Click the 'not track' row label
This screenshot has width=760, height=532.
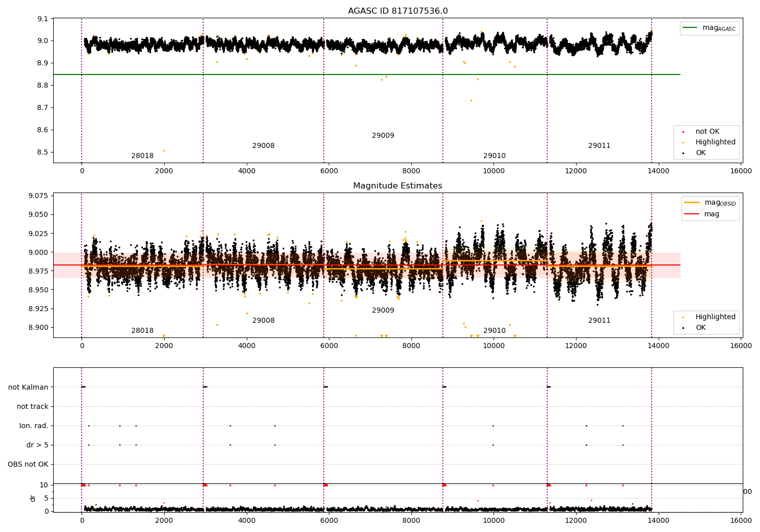(x=32, y=407)
